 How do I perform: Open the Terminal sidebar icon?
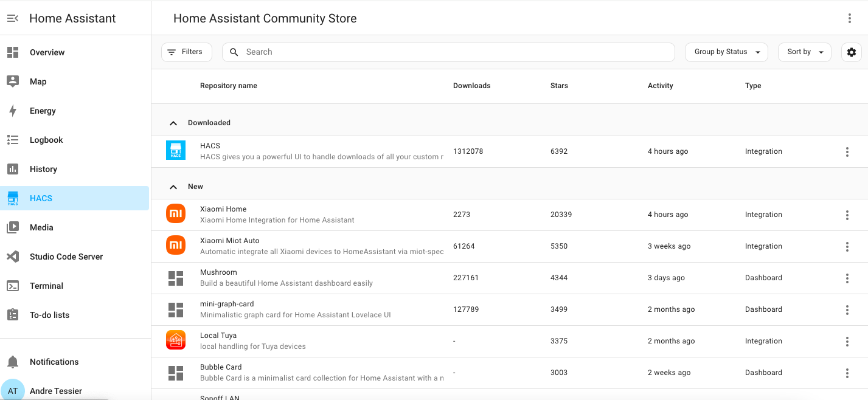[13, 286]
